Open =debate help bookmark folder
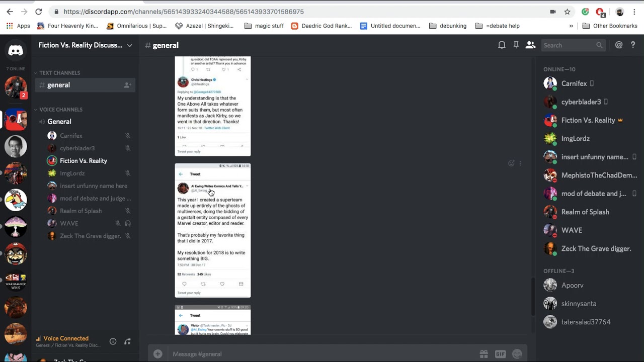The width and height of the screenshot is (644, 362). [497, 26]
